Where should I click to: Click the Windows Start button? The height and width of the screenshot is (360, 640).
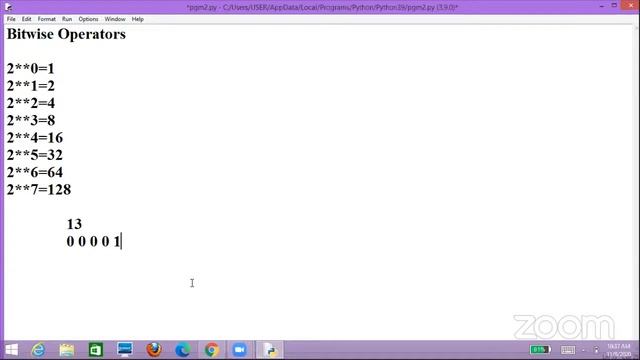click(x=11, y=350)
